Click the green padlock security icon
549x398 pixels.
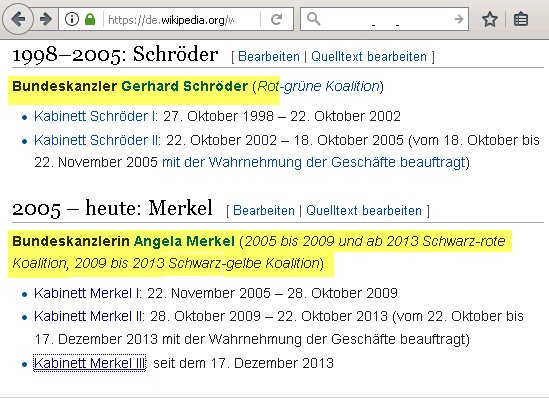click(90, 19)
